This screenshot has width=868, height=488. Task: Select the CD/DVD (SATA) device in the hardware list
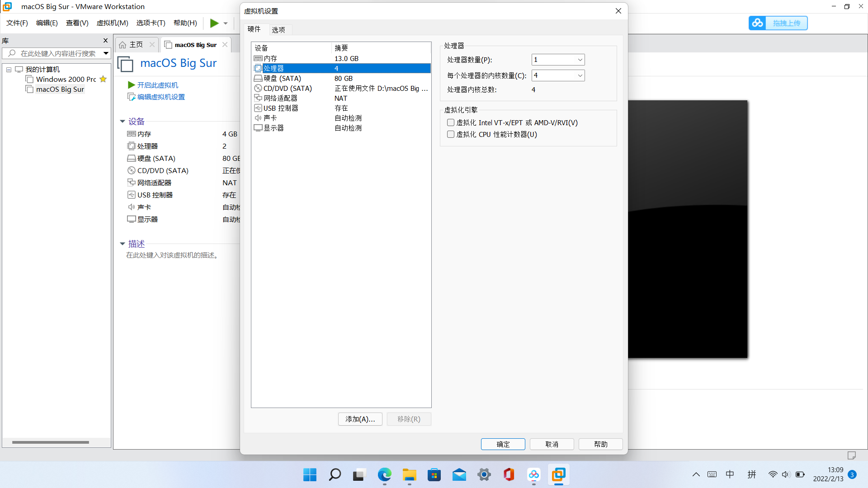click(288, 88)
